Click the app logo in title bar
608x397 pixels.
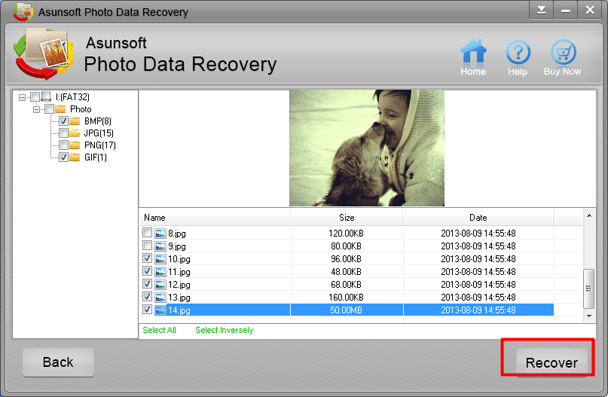[23, 12]
